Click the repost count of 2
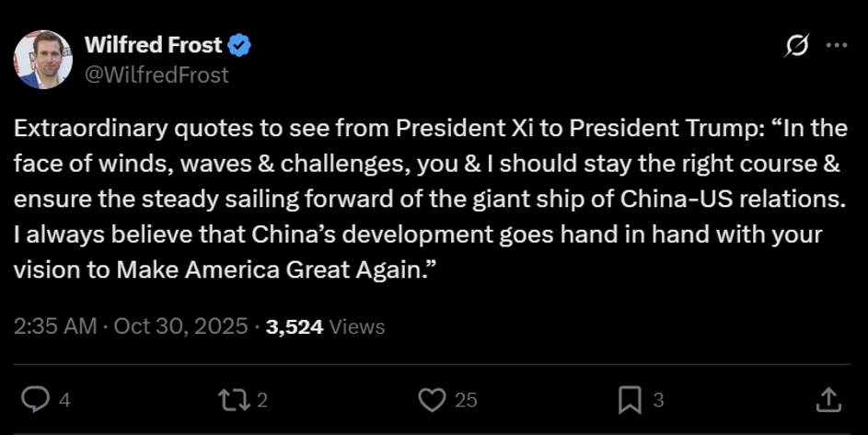 (262, 400)
